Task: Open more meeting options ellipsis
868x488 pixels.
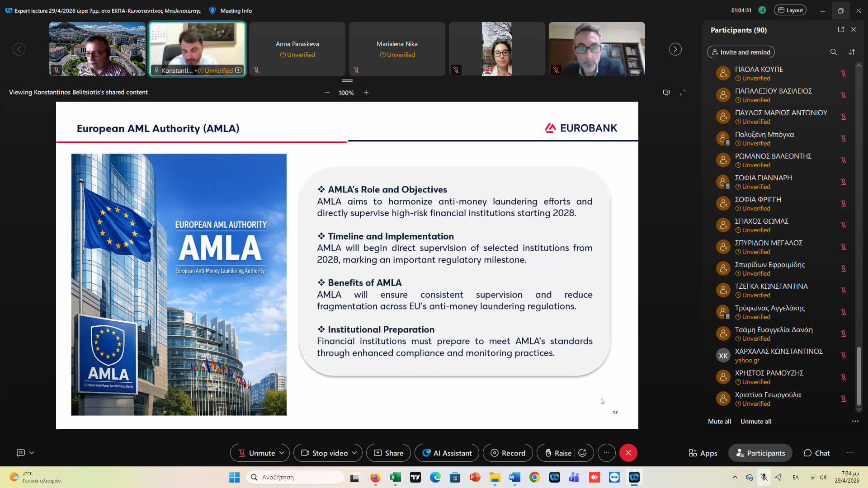Action: 607,453
